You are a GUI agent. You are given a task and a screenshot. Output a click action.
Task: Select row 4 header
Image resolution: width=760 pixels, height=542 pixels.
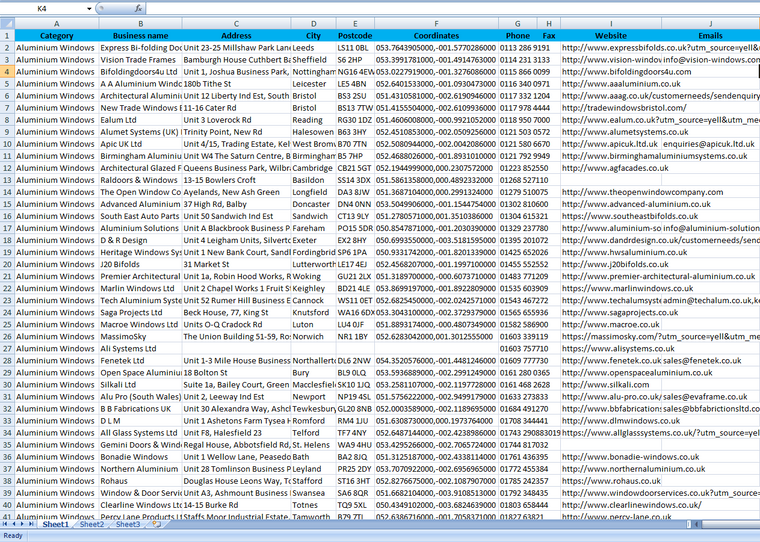pyautogui.click(x=7, y=72)
